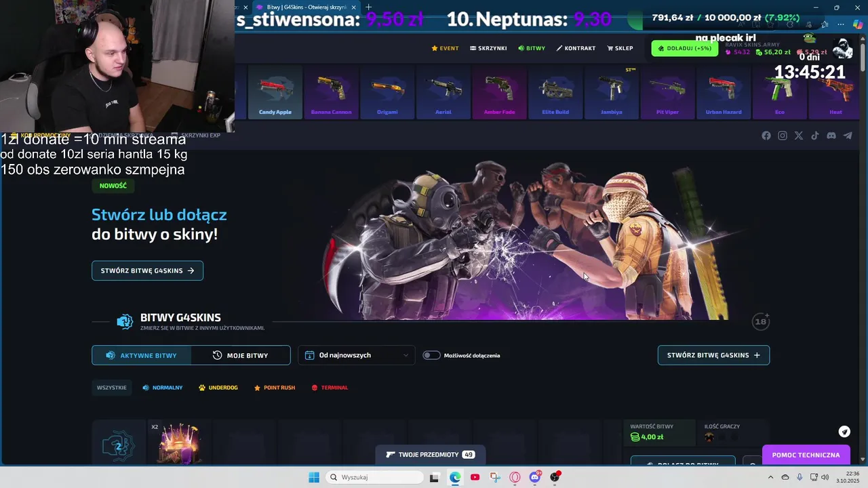Viewport: 868px width, 488px height.
Task: Filter battles by Underdog mode
Action: pyautogui.click(x=218, y=388)
